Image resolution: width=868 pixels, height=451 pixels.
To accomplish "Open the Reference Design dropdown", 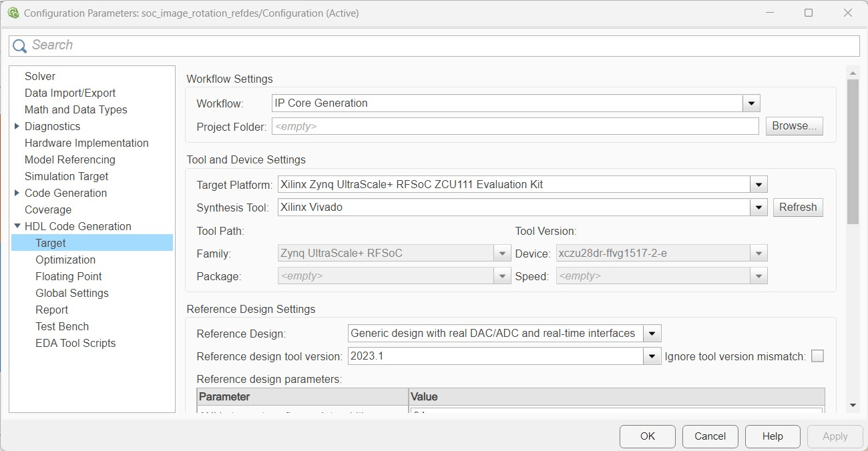I will click(x=652, y=334).
